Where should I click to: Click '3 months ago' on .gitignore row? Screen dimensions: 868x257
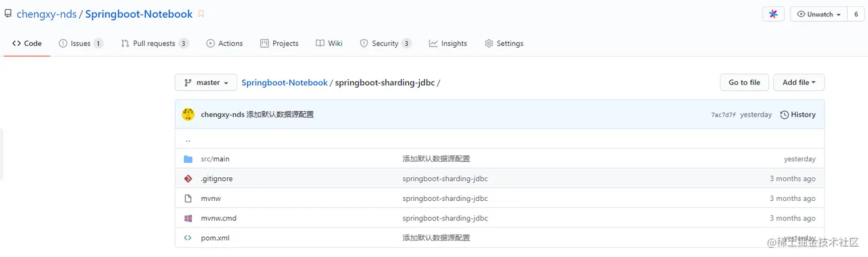pyautogui.click(x=793, y=178)
